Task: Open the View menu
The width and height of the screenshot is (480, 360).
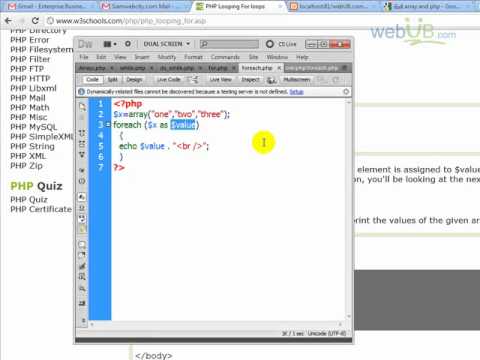Action: [120, 57]
